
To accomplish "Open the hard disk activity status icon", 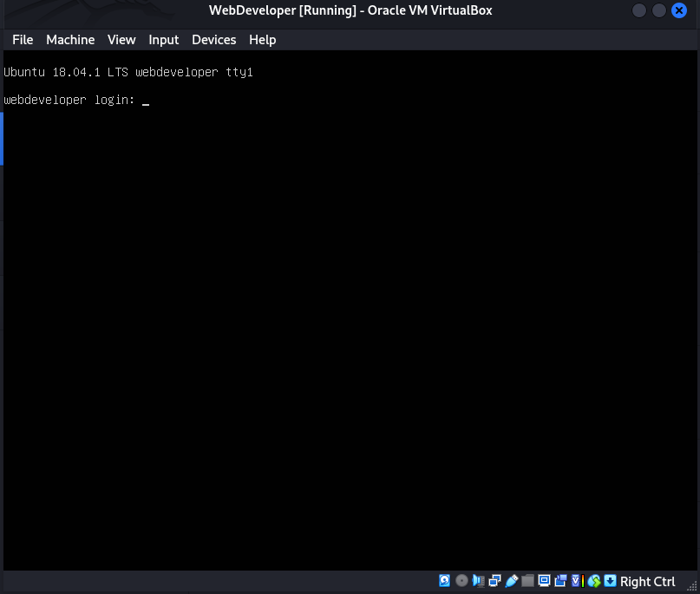I will (x=444, y=580).
